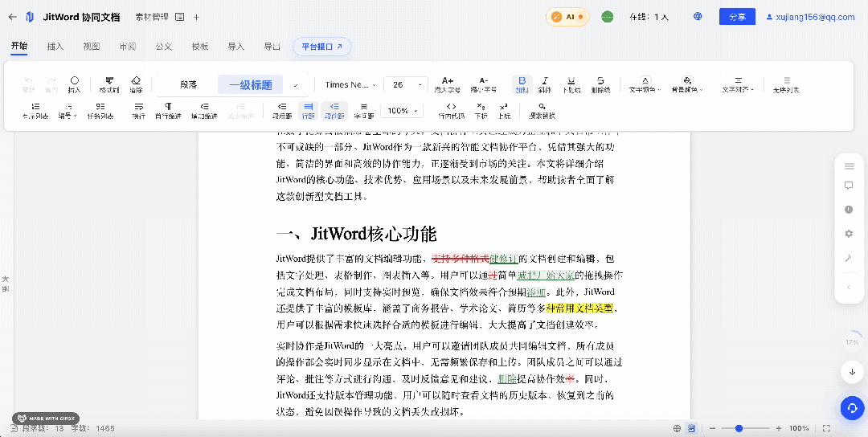The image size is (868, 437).
Task: Switch to the 开始 tab
Action: (19, 47)
